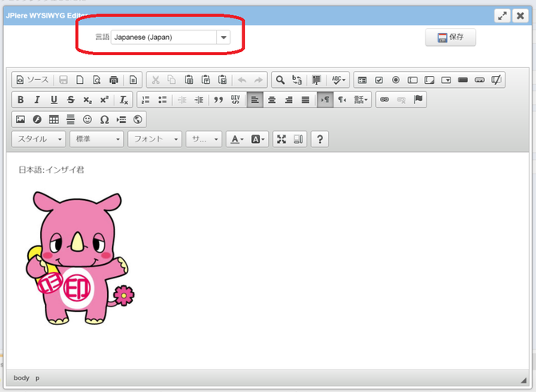Click the Cut scissors icon
Viewport: 536px width, 392px height.
(x=155, y=80)
